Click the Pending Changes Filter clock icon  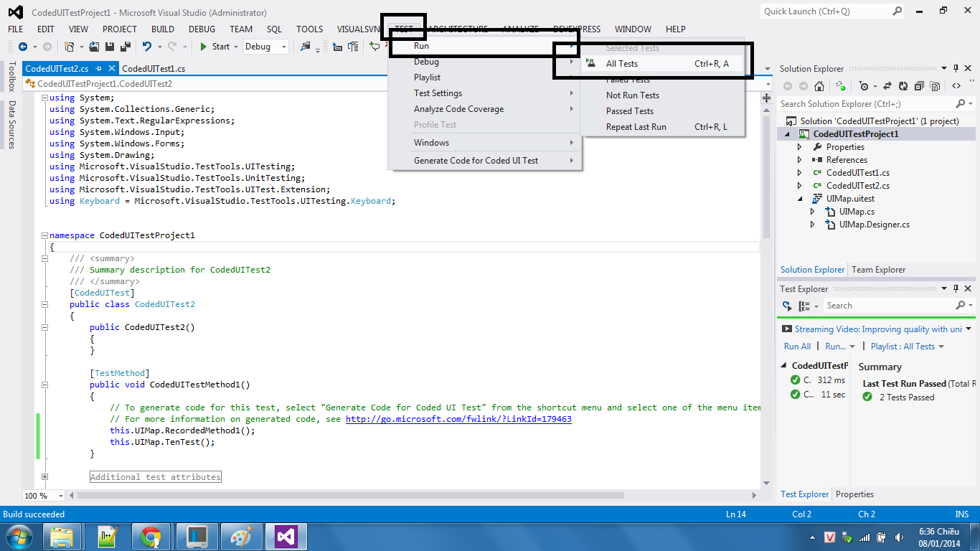[864, 86]
